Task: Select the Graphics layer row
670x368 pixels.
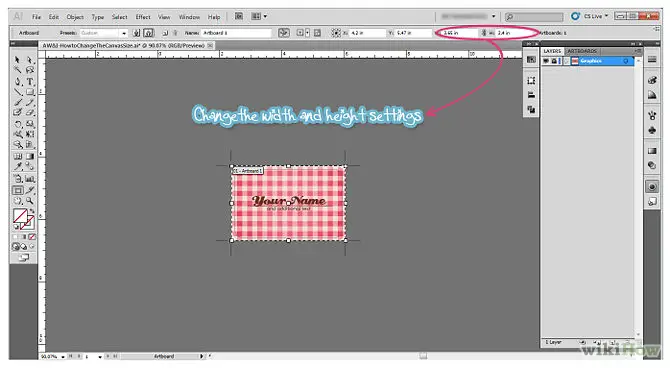Action: pyautogui.click(x=588, y=61)
